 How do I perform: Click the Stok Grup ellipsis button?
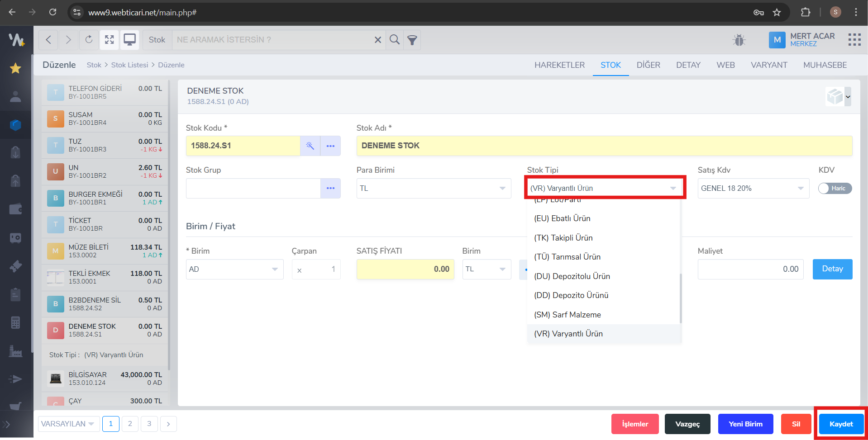tap(330, 188)
